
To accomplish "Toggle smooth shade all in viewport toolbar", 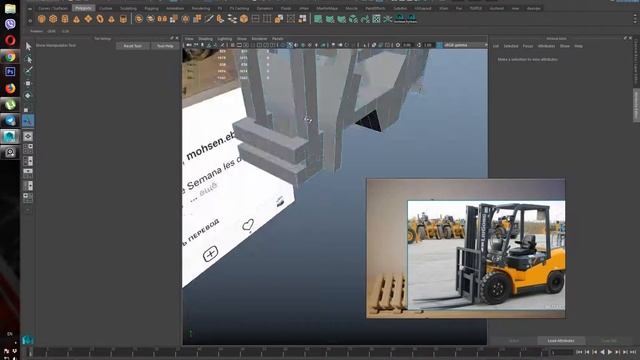I will (x=289, y=45).
